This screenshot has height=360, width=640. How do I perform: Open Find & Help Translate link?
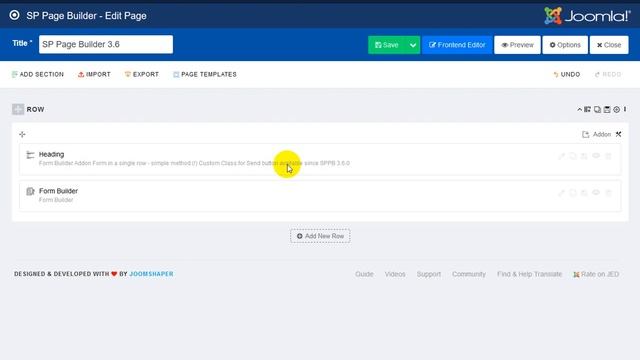(529, 274)
